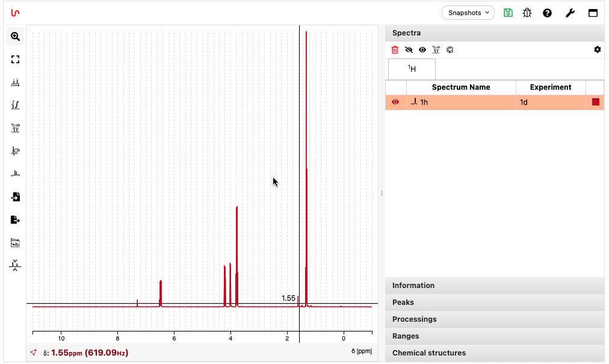Open the Snapshots dropdown

(468, 12)
